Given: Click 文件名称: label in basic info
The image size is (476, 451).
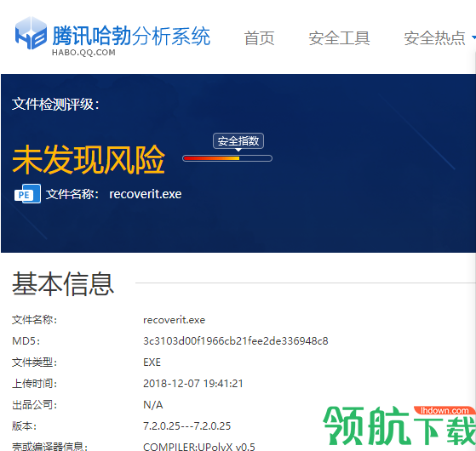Looking at the screenshot, I should point(34,320).
